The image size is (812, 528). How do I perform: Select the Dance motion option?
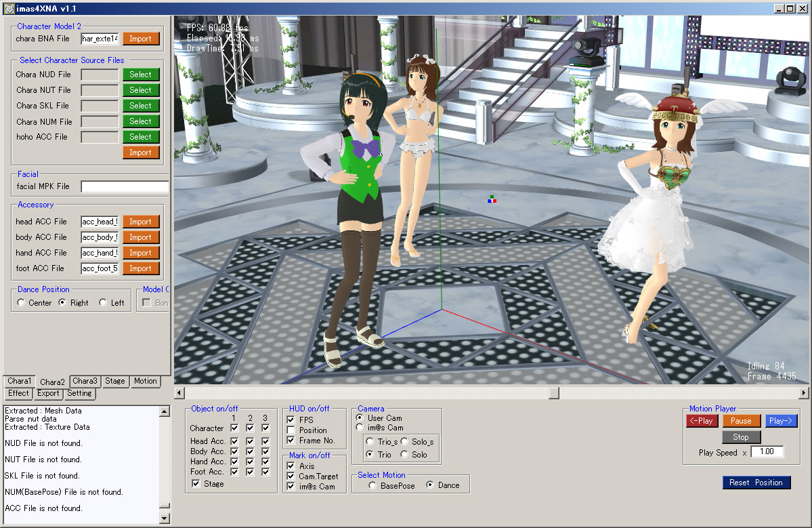(x=430, y=485)
